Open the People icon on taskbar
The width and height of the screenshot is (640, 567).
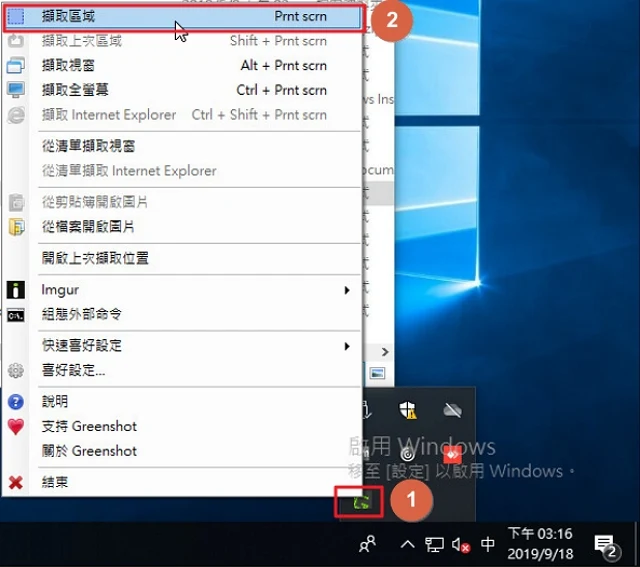(x=367, y=544)
